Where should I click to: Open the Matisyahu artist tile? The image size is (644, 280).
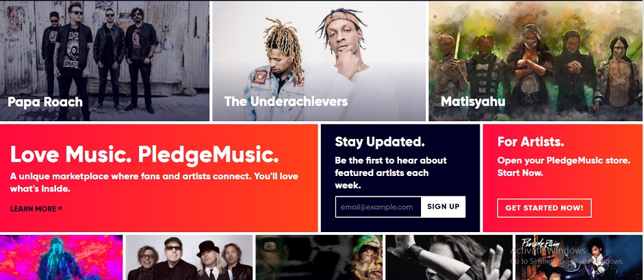(x=536, y=61)
